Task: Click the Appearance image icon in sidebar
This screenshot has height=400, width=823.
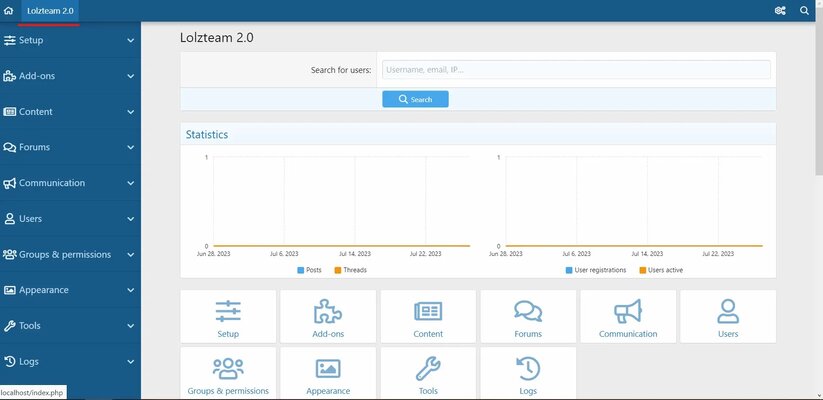Action: 9,290
